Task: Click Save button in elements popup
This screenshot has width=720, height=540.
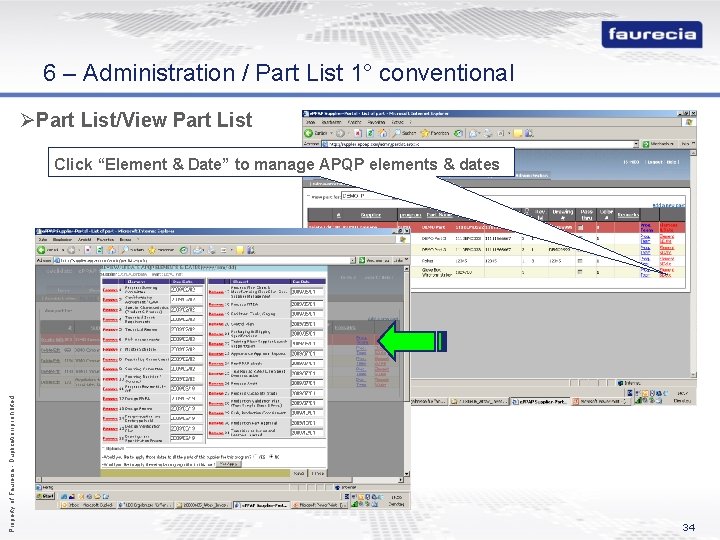Action: pos(298,473)
